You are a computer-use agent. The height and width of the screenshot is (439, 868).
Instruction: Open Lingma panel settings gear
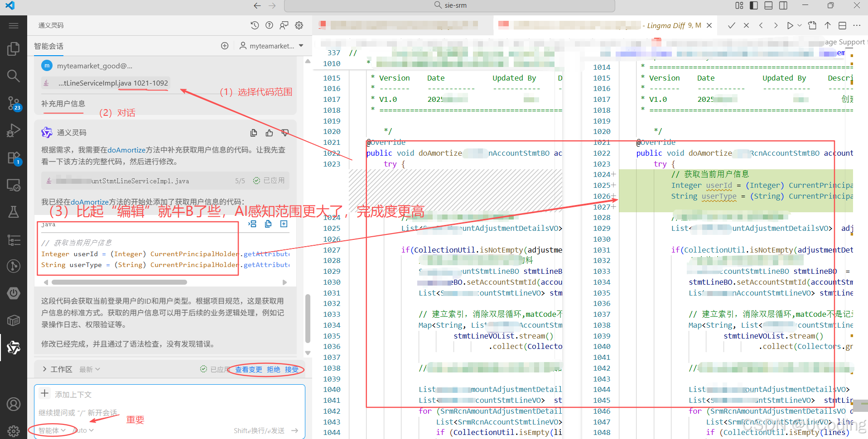click(299, 25)
